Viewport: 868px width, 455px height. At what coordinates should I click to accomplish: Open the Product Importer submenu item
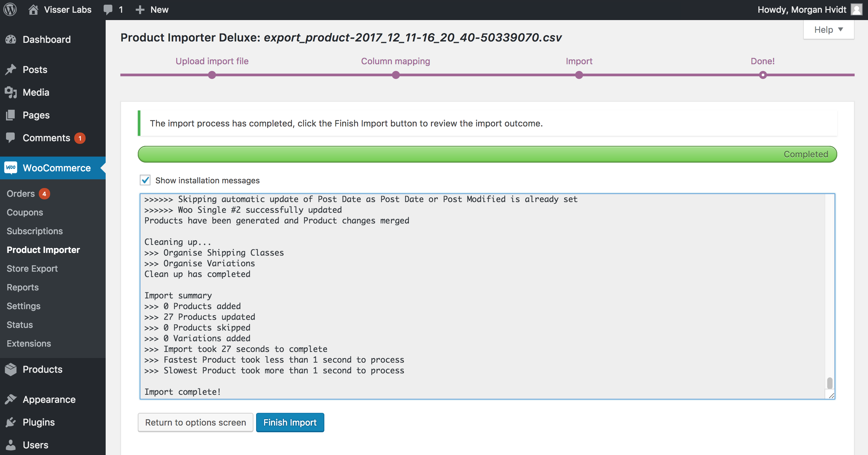click(x=43, y=250)
